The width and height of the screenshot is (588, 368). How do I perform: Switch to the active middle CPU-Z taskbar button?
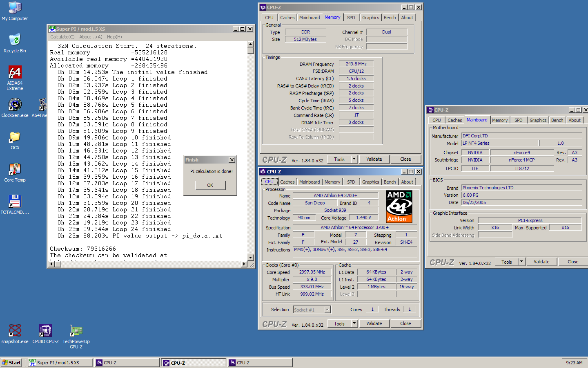coord(194,363)
